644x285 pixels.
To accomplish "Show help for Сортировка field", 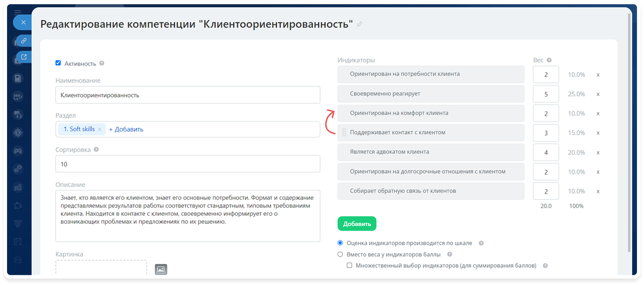I will (96, 149).
